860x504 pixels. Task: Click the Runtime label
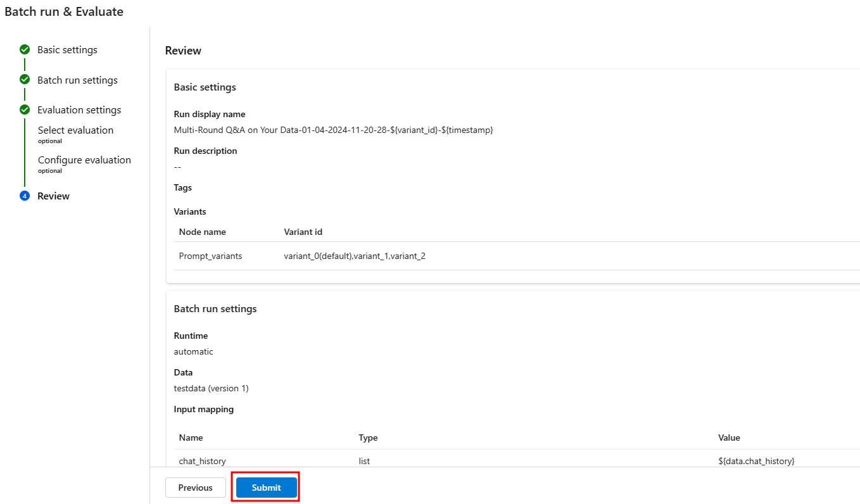pyautogui.click(x=191, y=336)
